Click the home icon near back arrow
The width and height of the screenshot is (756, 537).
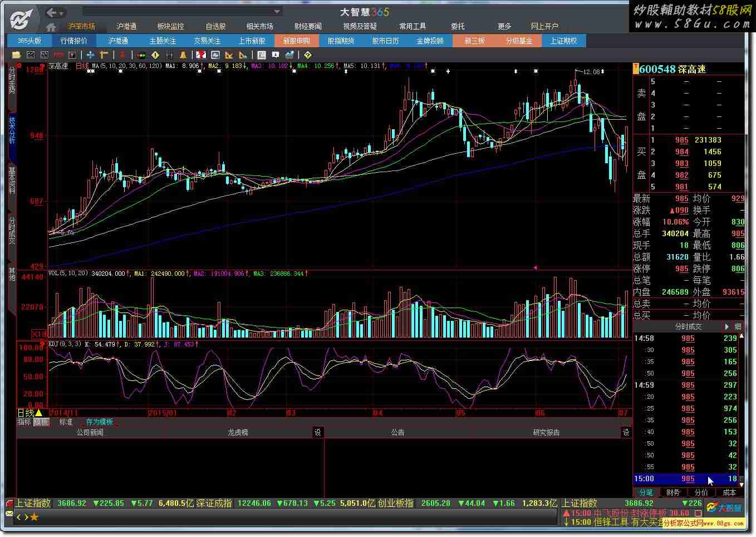(51, 27)
